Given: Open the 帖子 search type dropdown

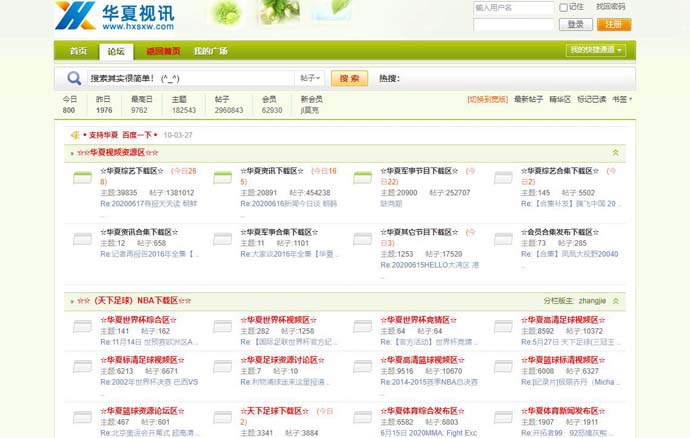Looking at the screenshot, I should [x=310, y=78].
